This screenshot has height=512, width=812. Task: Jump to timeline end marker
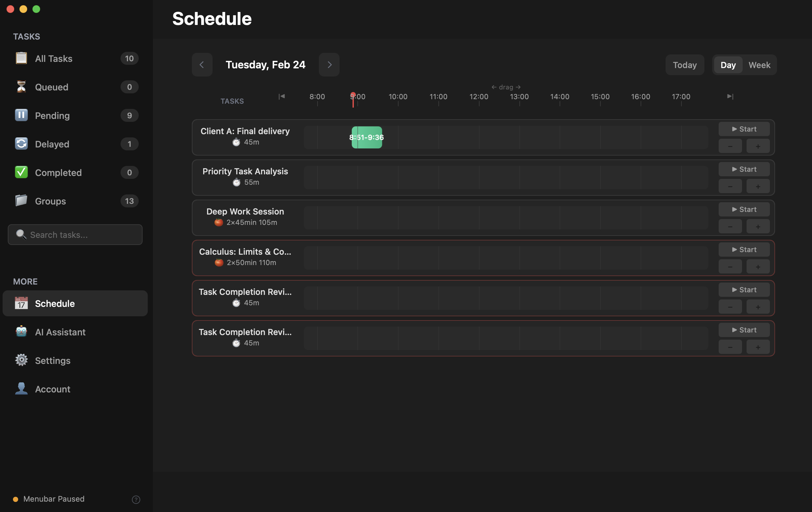pyautogui.click(x=730, y=97)
